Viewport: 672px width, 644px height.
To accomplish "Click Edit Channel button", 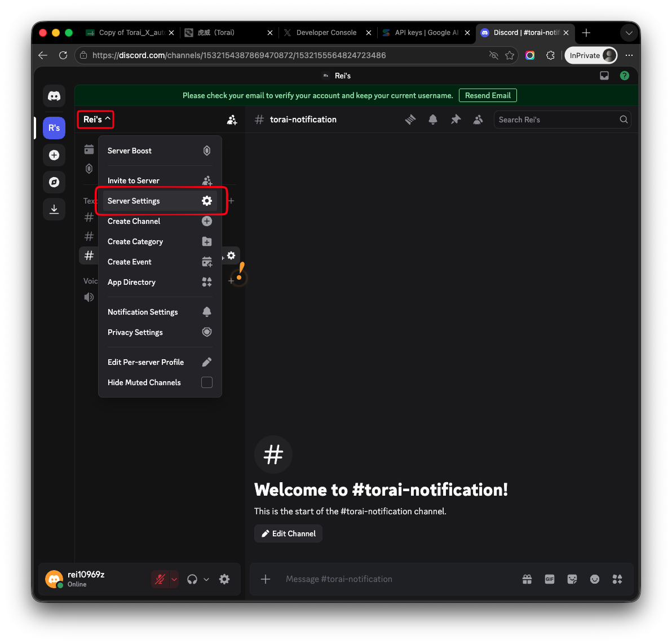I will 288,534.
